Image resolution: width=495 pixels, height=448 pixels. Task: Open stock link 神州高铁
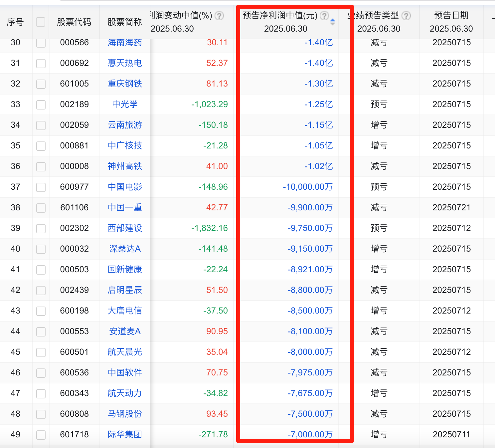point(125,166)
